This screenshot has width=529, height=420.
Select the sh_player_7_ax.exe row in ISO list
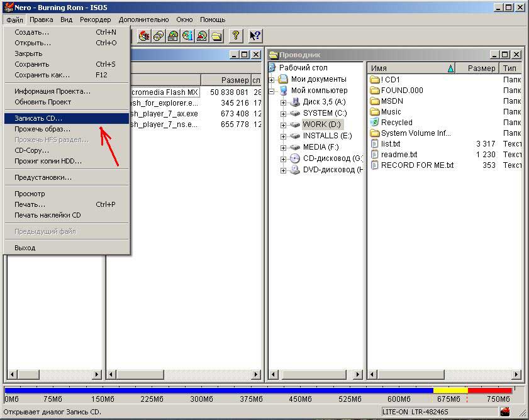[196, 114]
